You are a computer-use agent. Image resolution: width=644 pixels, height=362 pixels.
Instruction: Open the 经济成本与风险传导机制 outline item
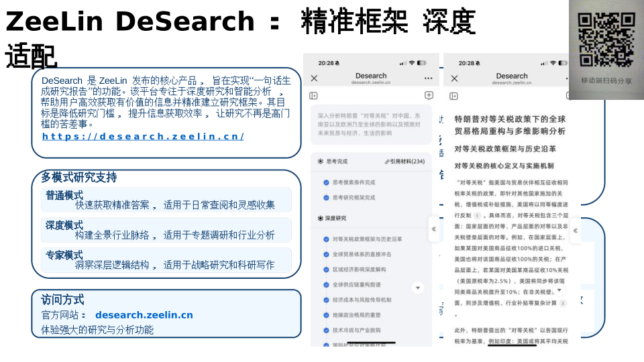(362, 300)
